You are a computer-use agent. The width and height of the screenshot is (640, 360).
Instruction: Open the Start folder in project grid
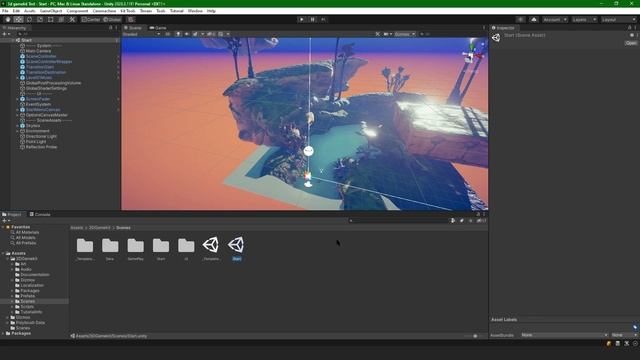(x=161, y=245)
